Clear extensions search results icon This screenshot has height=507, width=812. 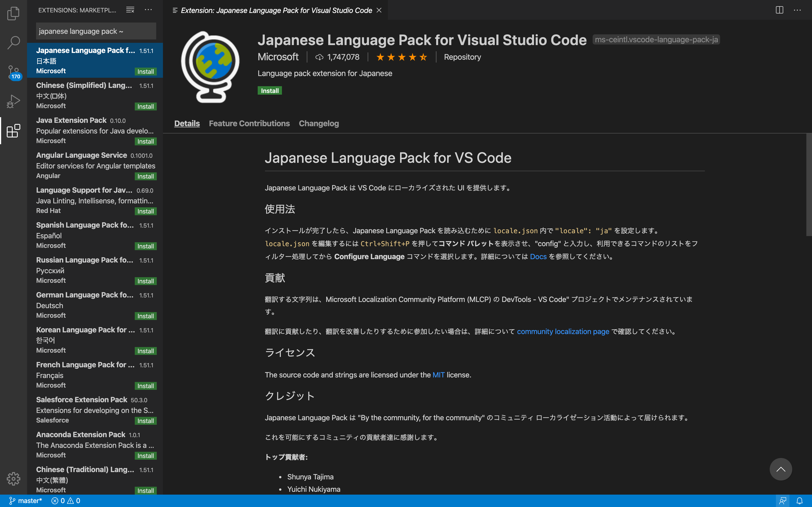[130, 10]
